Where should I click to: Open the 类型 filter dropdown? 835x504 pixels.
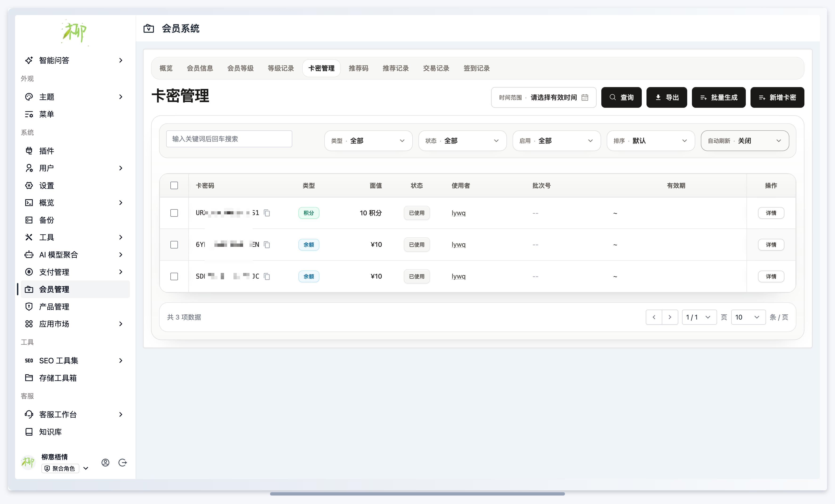pyautogui.click(x=368, y=140)
